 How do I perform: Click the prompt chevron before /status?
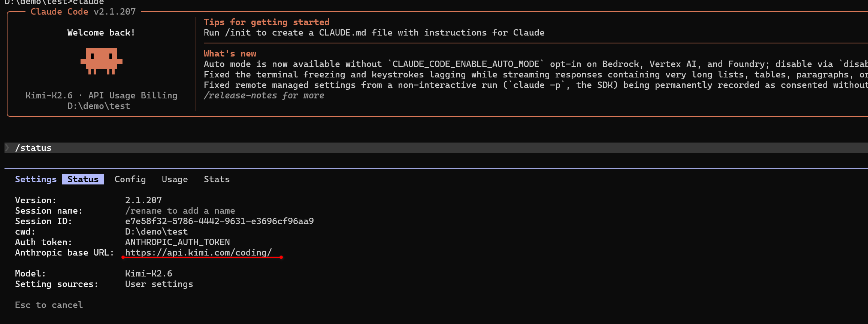[x=7, y=148]
